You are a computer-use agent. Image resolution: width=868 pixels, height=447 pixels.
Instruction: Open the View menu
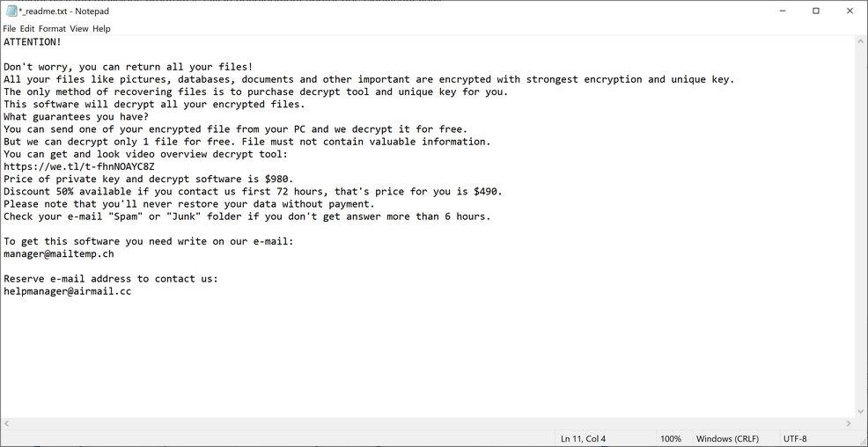[x=79, y=29]
